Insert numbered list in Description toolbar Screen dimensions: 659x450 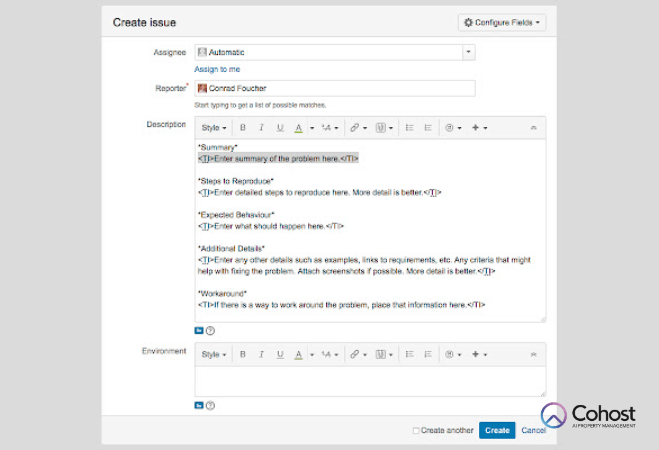click(428, 128)
